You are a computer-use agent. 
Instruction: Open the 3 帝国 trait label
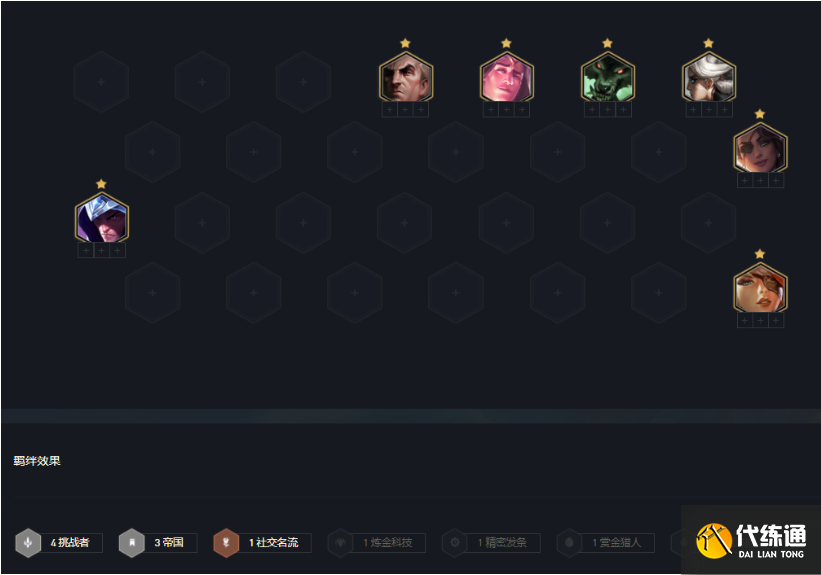pyautogui.click(x=169, y=543)
